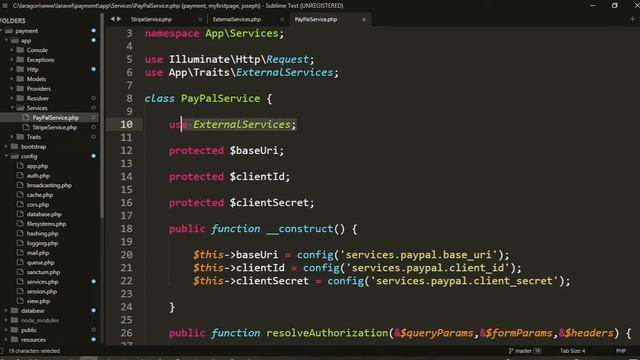
Task: Open cache.php file
Action: pyautogui.click(x=40, y=195)
